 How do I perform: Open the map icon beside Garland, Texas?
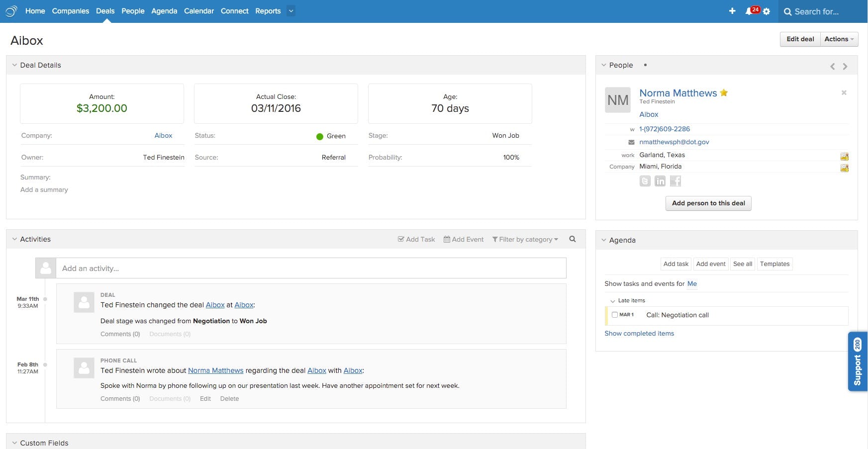point(844,156)
